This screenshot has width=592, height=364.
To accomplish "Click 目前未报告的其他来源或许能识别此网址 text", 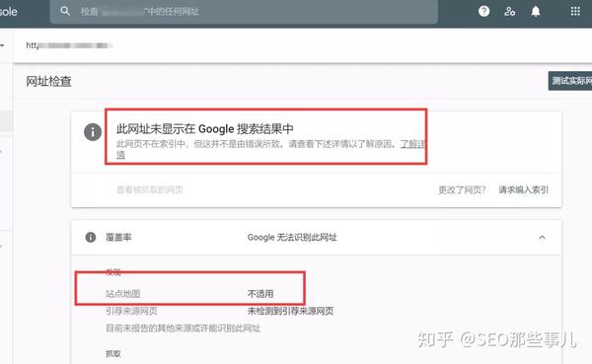I will [184, 328].
